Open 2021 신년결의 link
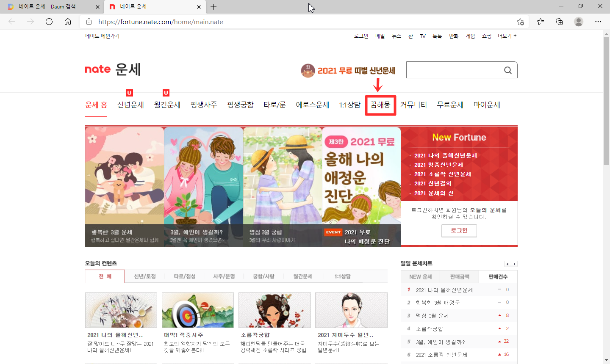 tap(433, 183)
